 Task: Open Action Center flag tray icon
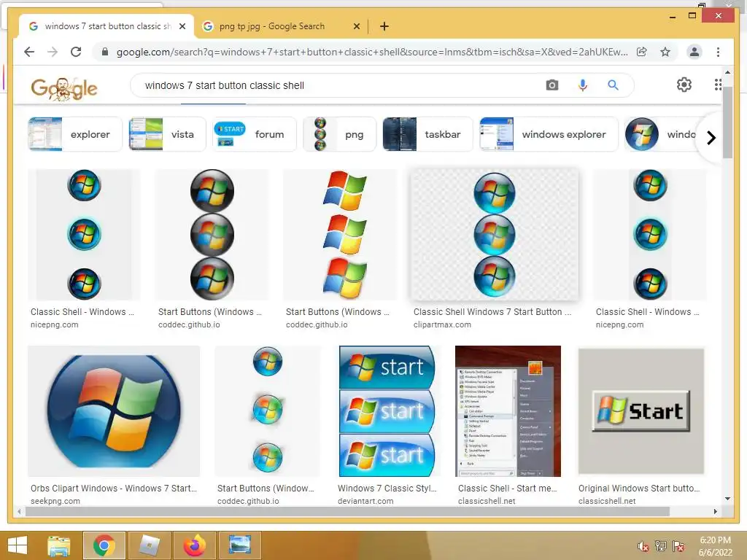coord(678,545)
